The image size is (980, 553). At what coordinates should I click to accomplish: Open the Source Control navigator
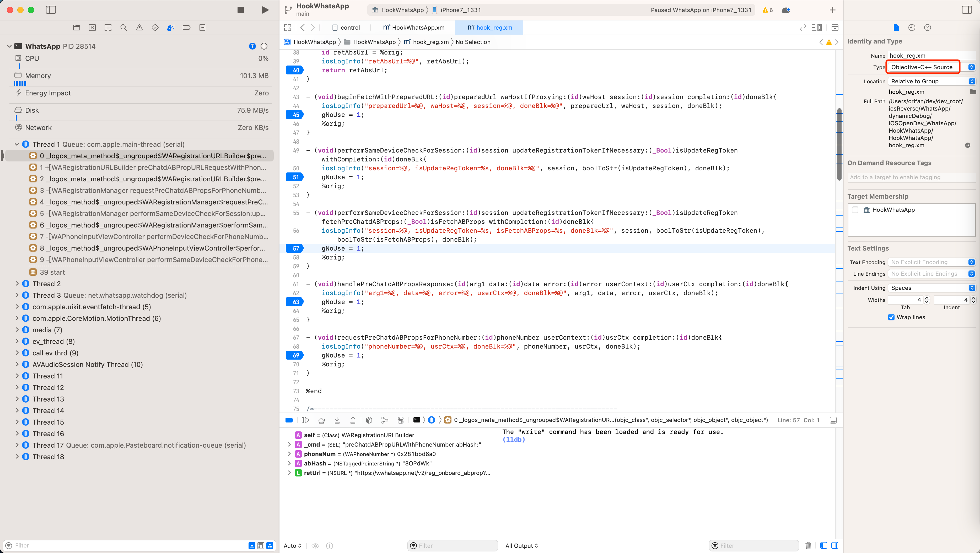click(92, 27)
